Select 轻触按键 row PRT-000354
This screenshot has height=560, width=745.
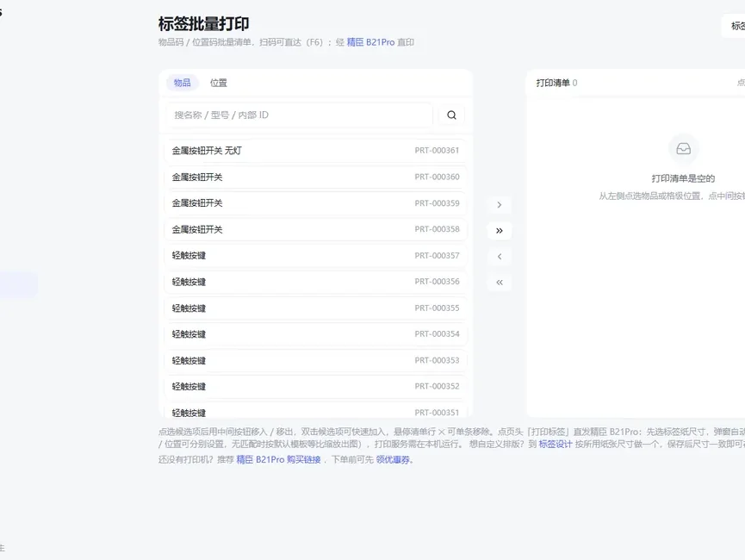pos(315,334)
